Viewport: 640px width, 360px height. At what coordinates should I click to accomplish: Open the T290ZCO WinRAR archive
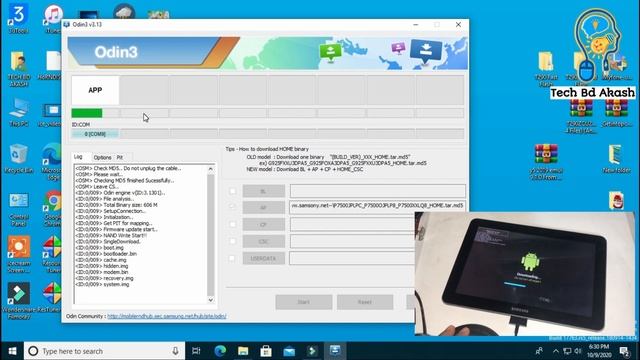(x=581, y=116)
